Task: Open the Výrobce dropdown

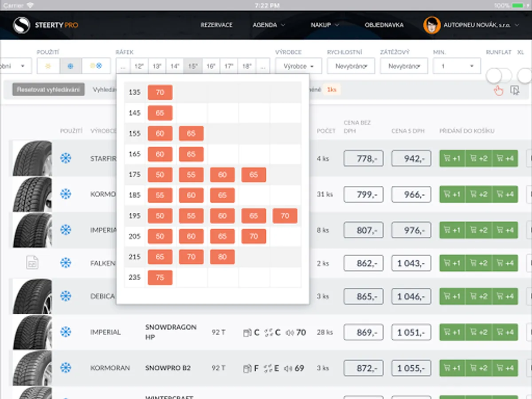Action: tap(299, 66)
